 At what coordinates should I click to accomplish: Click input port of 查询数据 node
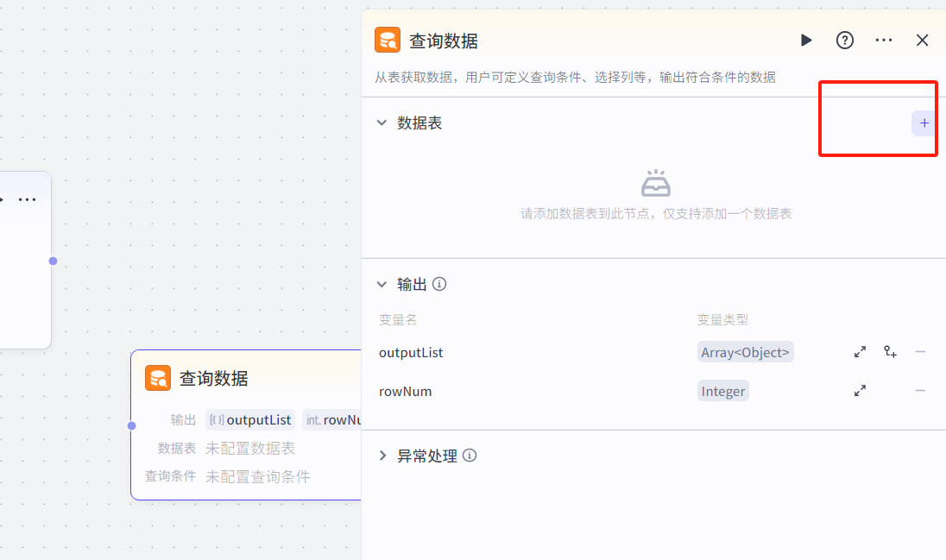[131, 426]
